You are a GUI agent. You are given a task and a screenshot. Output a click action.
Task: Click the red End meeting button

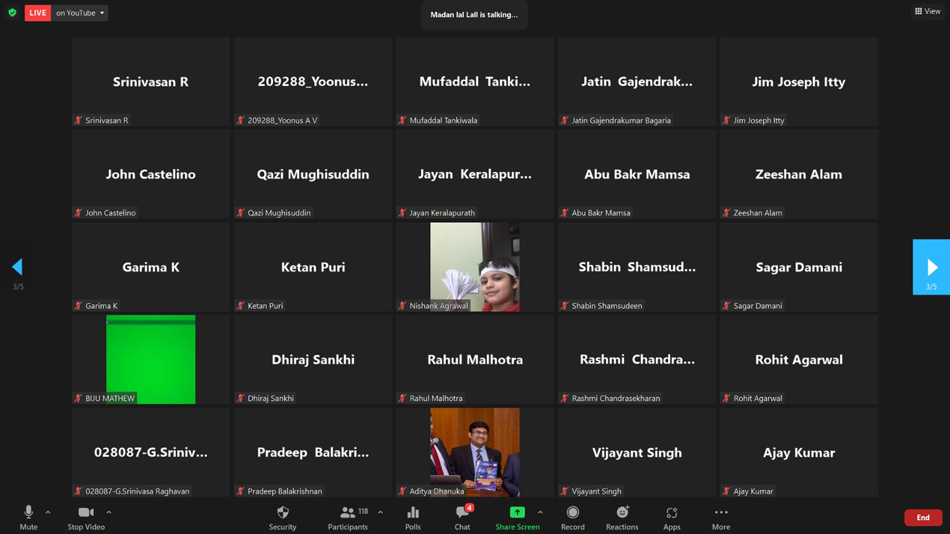[923, 518]
